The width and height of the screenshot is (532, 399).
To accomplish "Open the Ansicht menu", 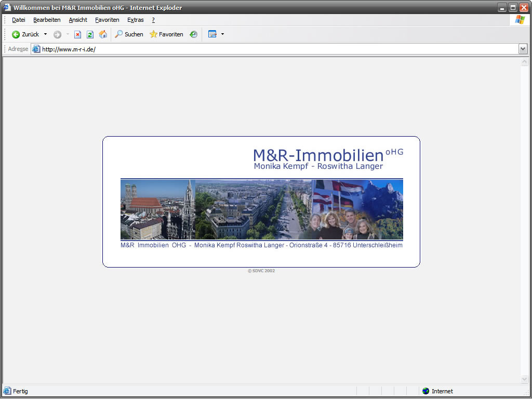I will coord(78,20).
